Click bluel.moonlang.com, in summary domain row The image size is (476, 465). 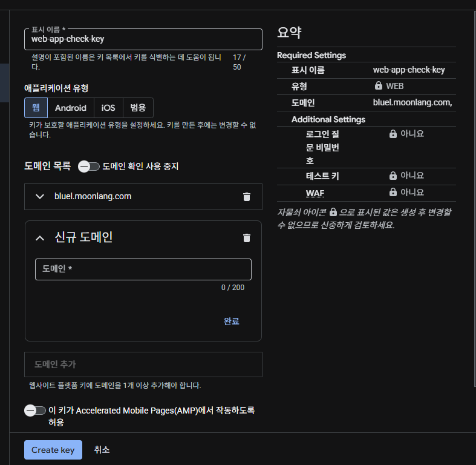click(x=412, y=103)
